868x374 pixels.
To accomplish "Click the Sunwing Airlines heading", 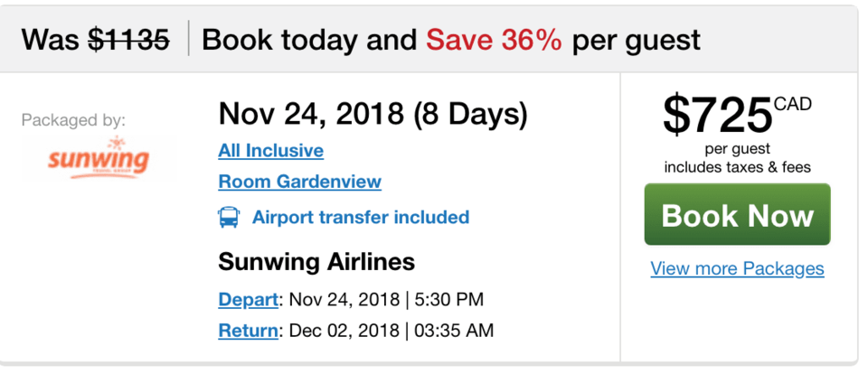I will [316, 262].
